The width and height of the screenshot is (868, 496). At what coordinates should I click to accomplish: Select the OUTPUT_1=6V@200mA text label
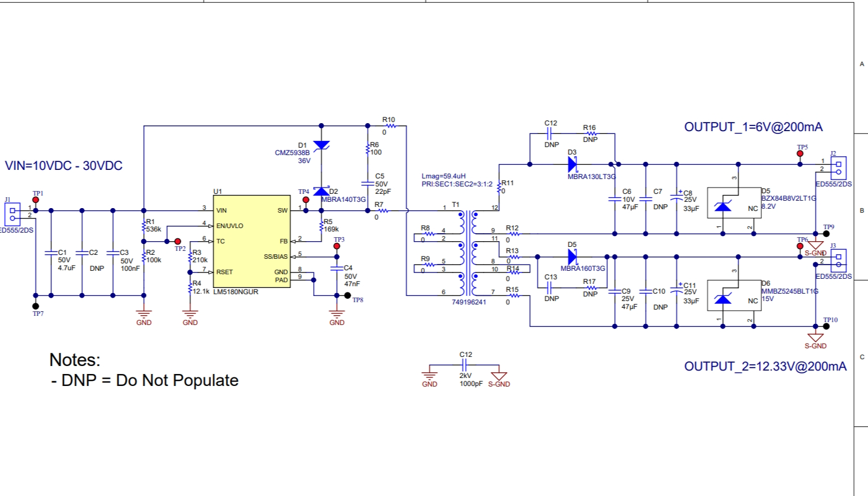pyautogui.click(x=753, y=127)
